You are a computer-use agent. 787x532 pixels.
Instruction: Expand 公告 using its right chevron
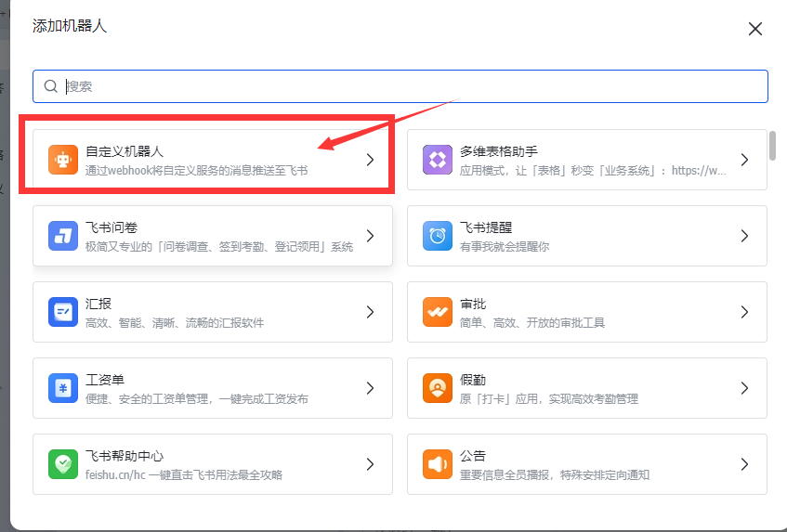[x=745, y=464]
